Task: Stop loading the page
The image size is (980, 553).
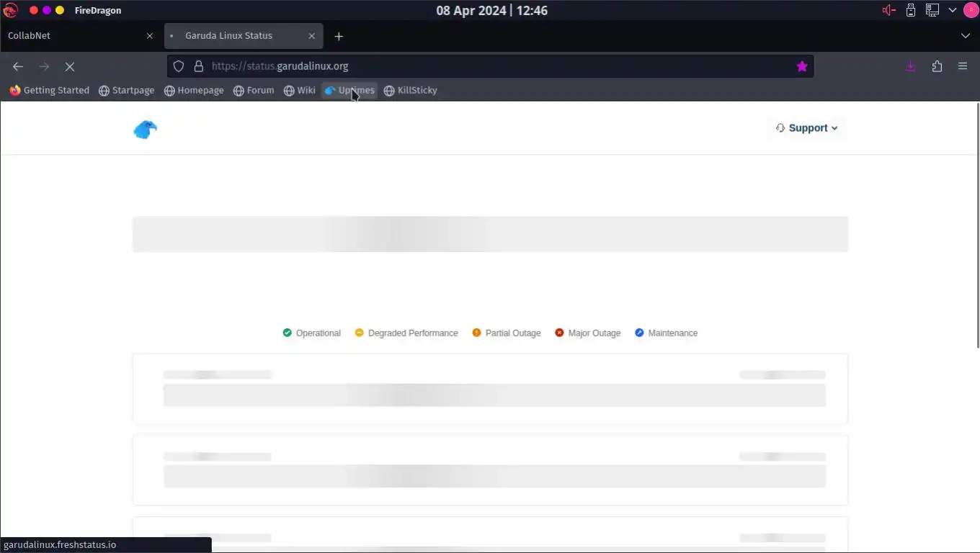Action: [70, 66]
